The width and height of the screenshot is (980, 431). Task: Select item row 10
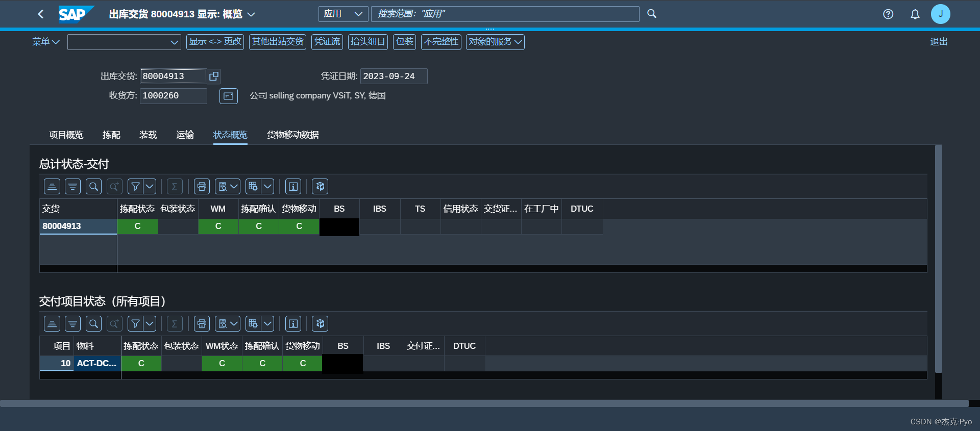pos(57,363)
